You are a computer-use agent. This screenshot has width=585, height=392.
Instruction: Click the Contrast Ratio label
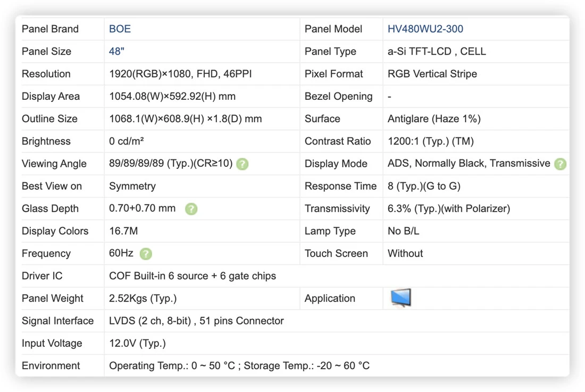[x=338, y=141]
